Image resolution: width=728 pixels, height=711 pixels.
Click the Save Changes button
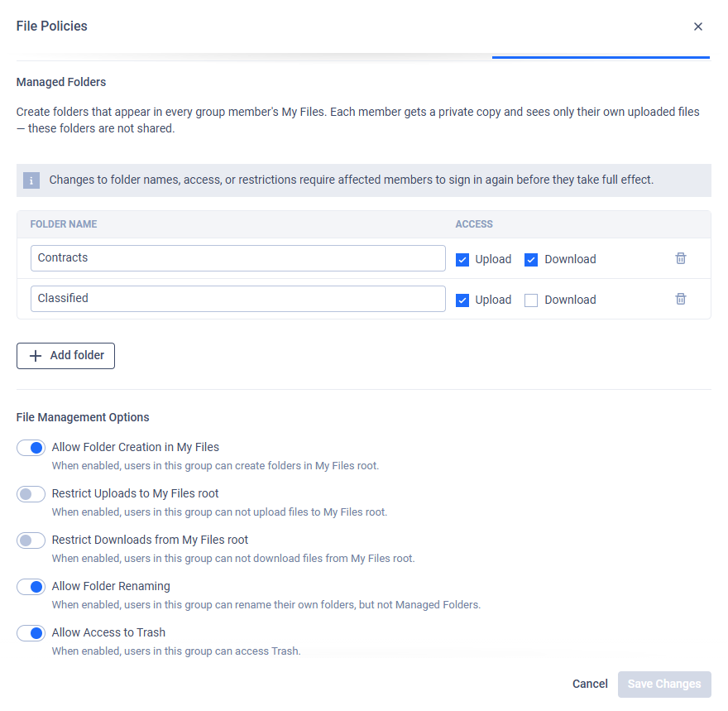(x=664, y=684)
